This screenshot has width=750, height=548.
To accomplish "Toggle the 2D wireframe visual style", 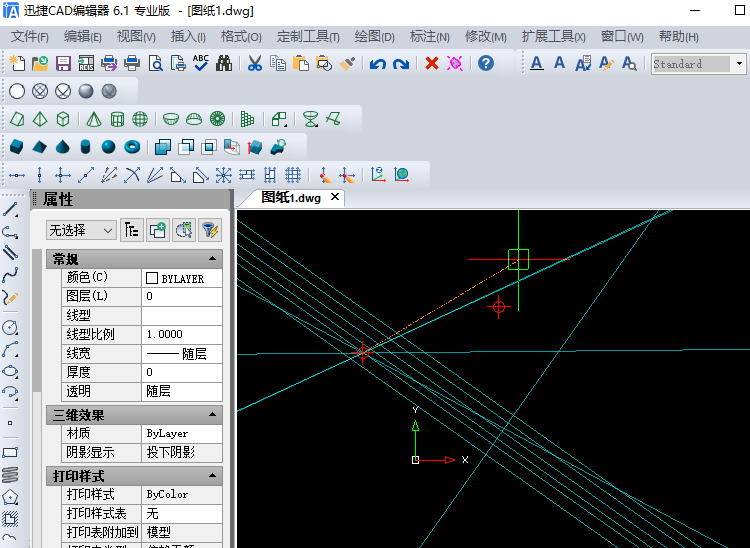I will point(17,91).
